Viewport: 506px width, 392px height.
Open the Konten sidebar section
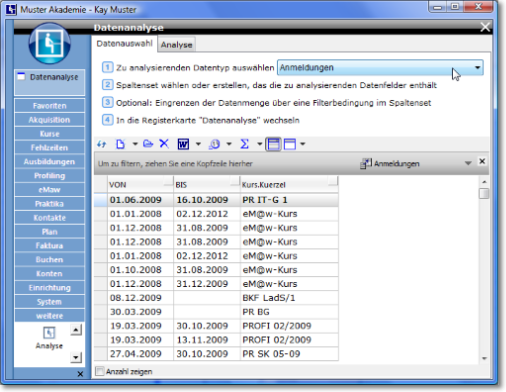coord(50,274)
